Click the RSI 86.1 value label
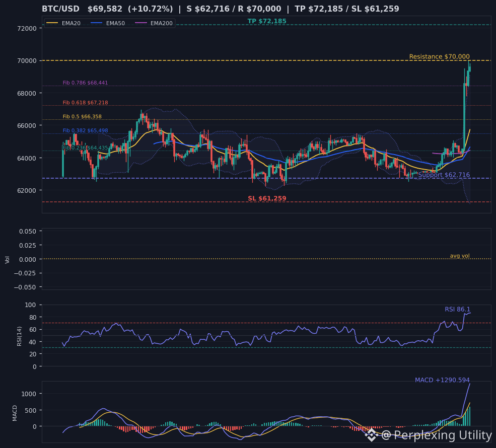 pos(457,309)
